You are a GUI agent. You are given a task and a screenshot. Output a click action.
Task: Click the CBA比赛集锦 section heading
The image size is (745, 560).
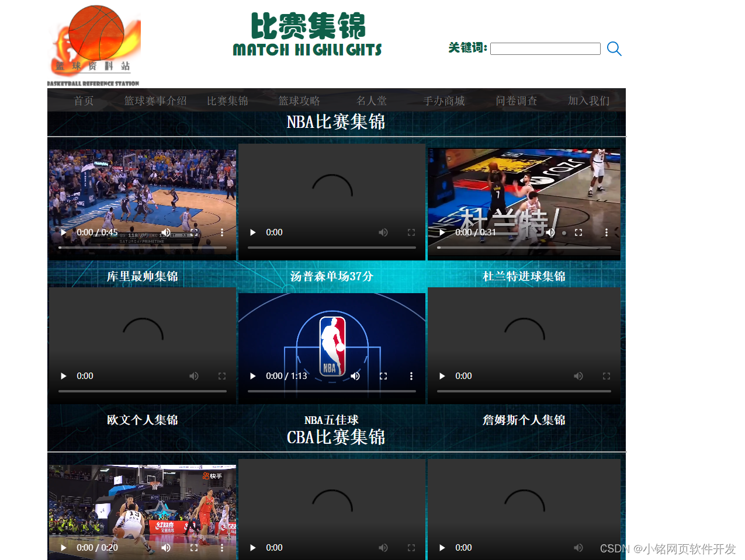(336, 437)
